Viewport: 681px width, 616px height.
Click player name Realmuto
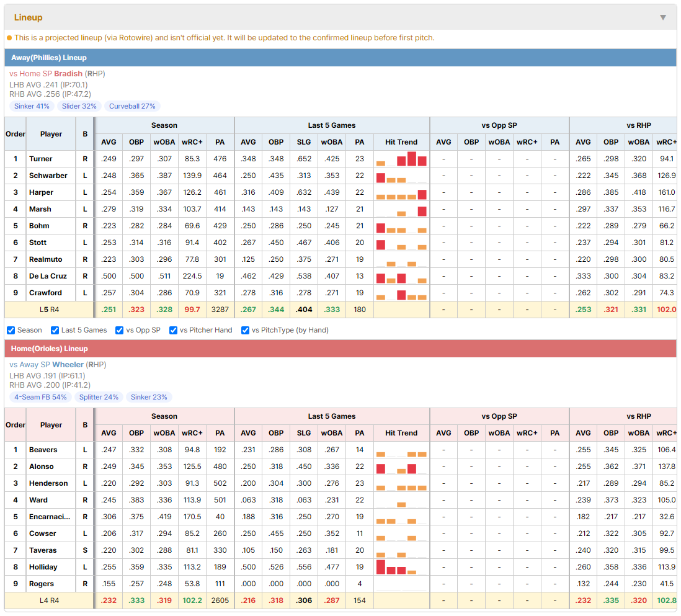46,259
